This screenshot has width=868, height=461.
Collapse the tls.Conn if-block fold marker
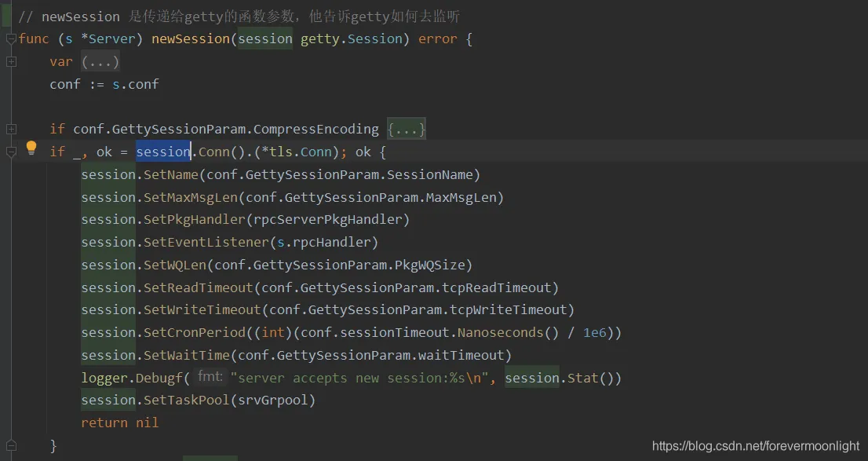click(10, 152)
